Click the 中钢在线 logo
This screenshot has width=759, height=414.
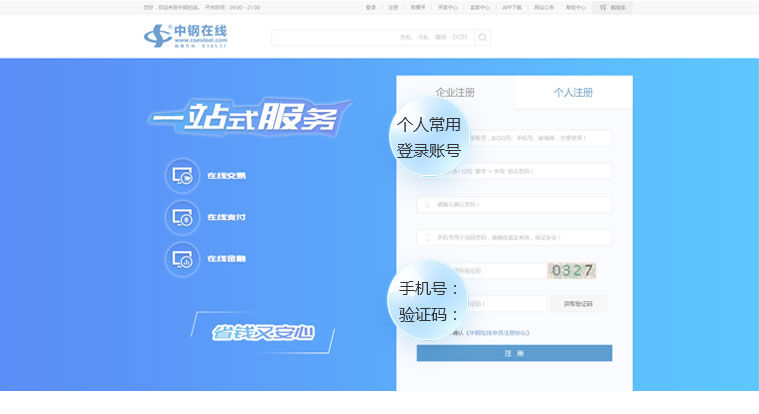click(185, 36)
